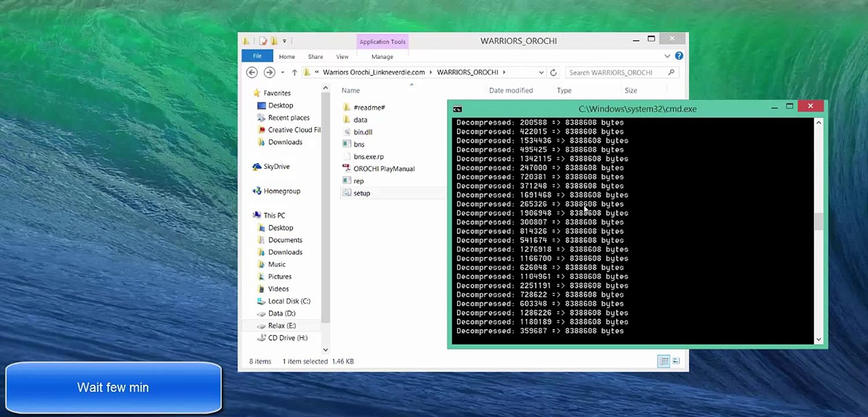Select the setup file in file list
Viewport: 868px width, 417px height.
[x=362, y=193]
